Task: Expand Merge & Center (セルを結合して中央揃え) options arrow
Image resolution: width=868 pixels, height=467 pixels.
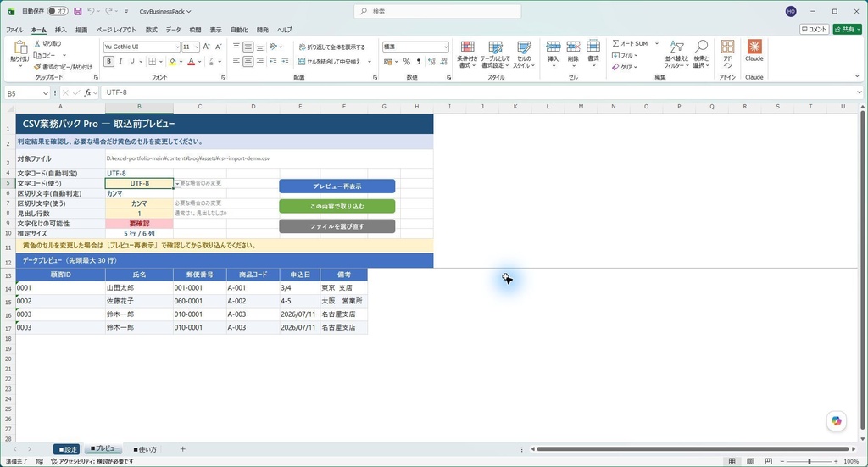Action: tap(370, 61)
